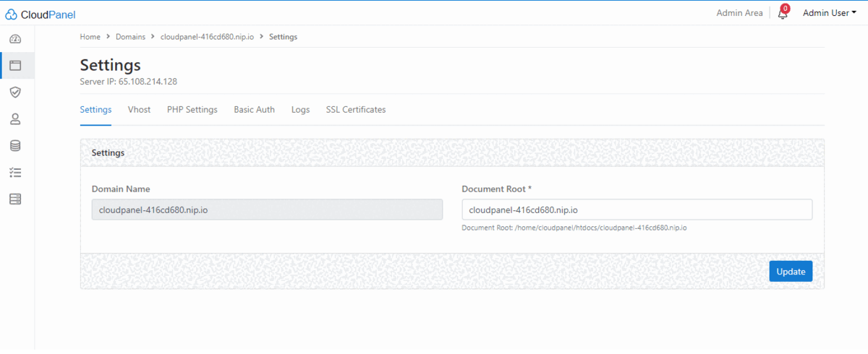Click the CloudPanel logo
Image resolution: width=868 pixels, height=354 pixels.
click(x=41, y=14)
